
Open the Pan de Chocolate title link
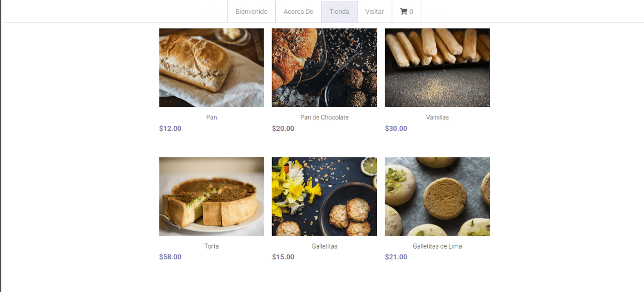(324, 117)
